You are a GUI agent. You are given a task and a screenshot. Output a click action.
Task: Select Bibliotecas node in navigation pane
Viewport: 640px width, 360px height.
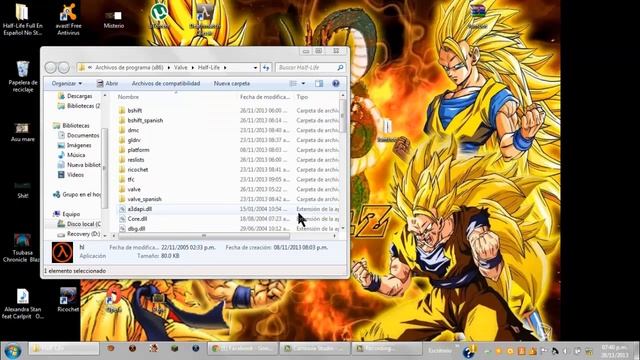pyautogui.click(x=76, y=125)
